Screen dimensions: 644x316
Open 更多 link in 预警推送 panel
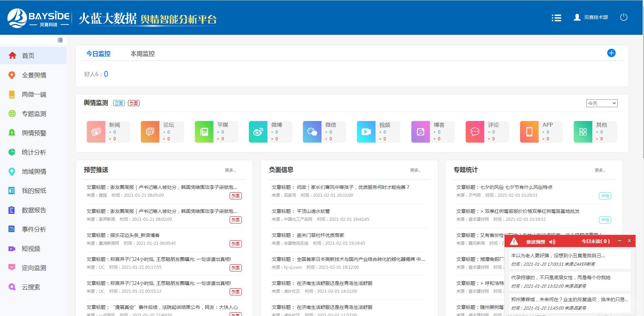click(x=230, y=170)
